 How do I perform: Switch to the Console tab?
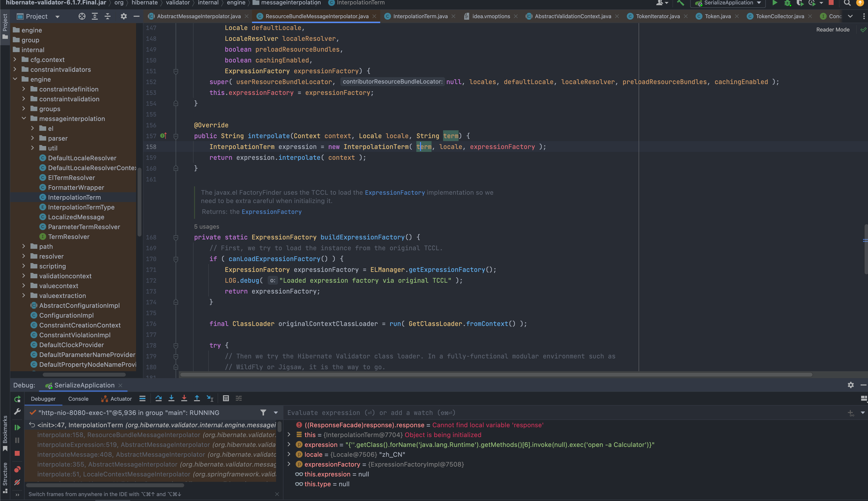click(78, 399)
